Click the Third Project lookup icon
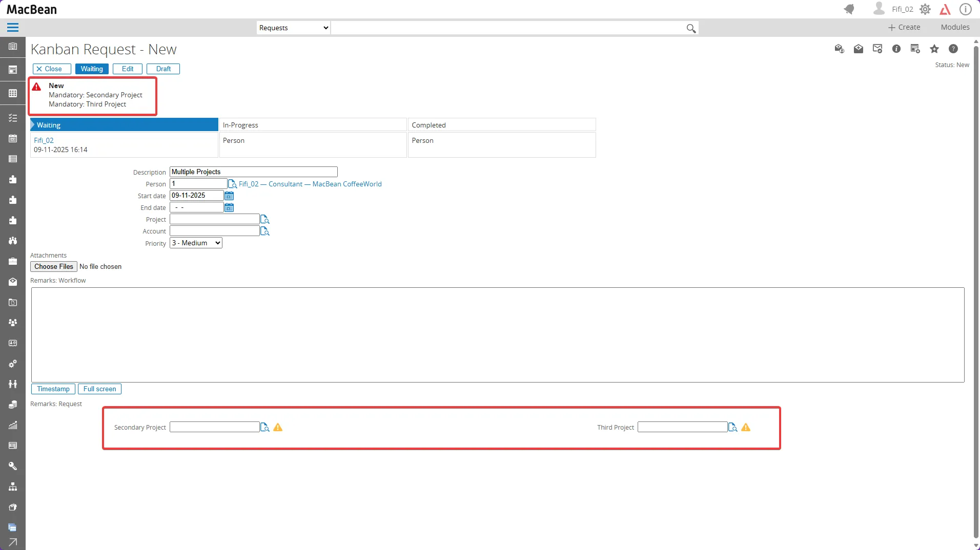Image resolution: width=980 pixels, height=550 pixels. click(732, 428)
